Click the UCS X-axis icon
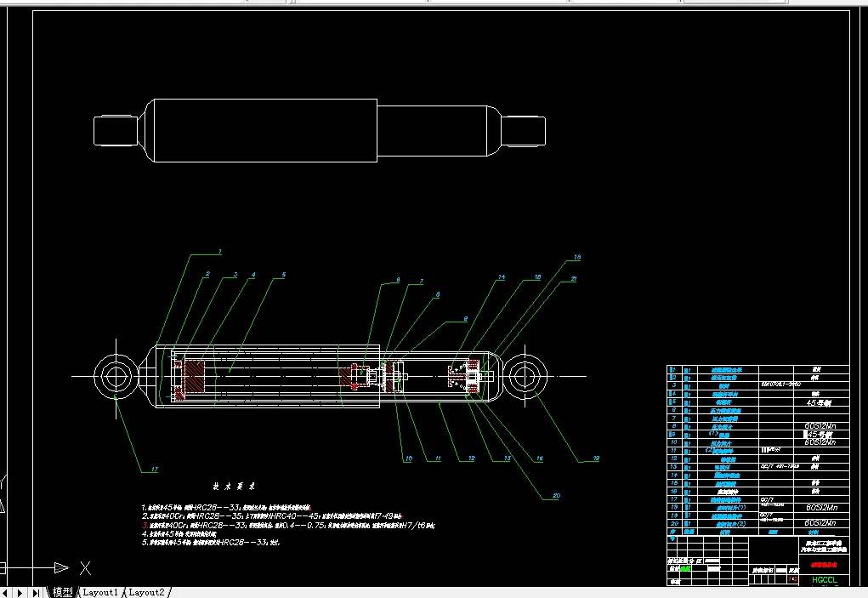 [x=85, y=568]
